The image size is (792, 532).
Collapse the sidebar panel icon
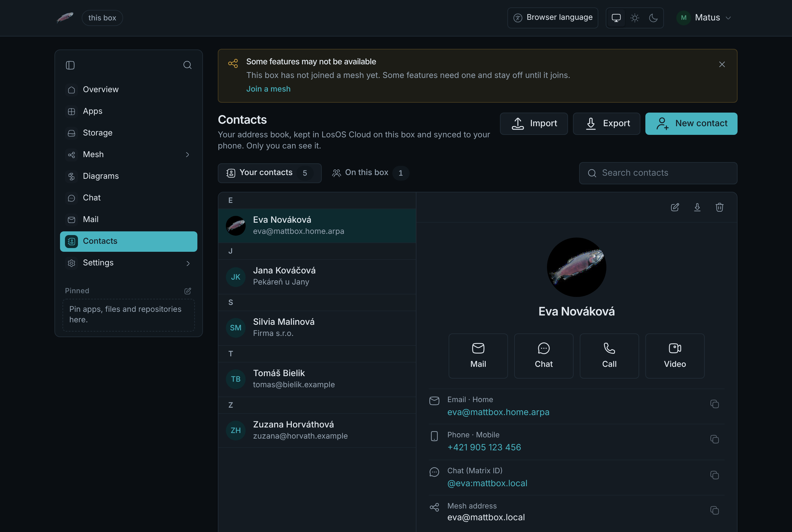[x=70, y=65]
